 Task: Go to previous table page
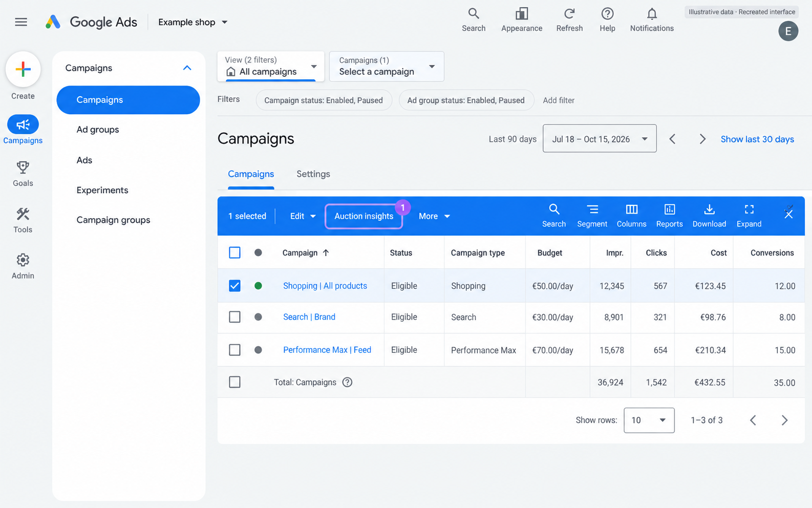pyautogui.click(x=753, y=420)
